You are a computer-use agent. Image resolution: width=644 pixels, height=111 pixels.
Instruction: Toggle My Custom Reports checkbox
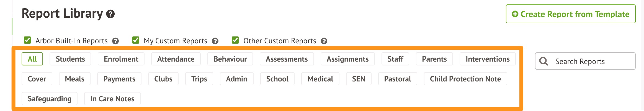[136, 40]
